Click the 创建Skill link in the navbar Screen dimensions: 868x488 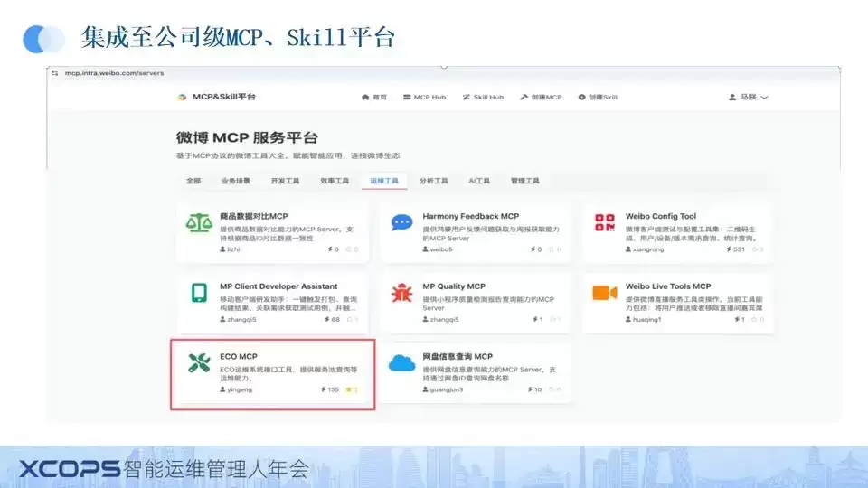pyautogui.click(x=598, y=97)
